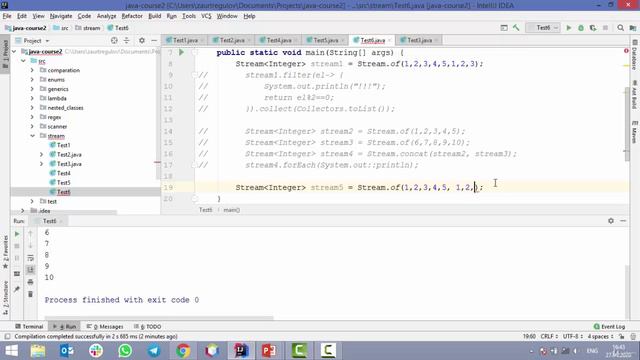Open the Terminal tool window
The image size is (640, 360).
pos(29,327)
